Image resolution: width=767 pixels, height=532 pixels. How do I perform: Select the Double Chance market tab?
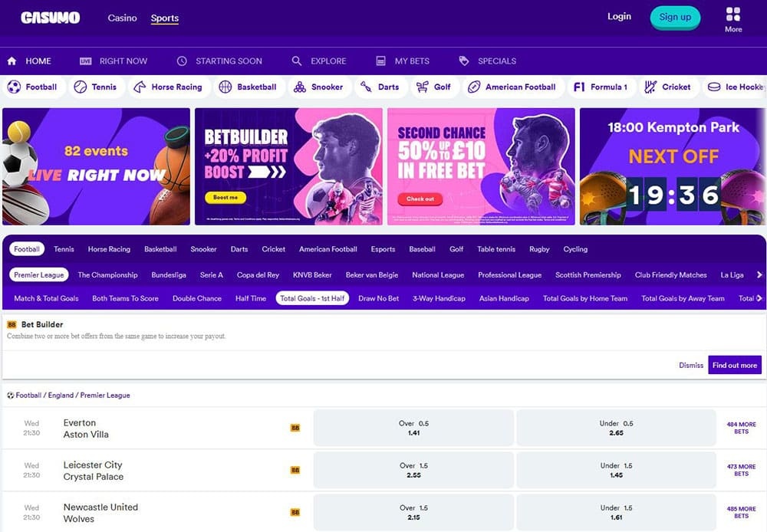tap(197, 298)
